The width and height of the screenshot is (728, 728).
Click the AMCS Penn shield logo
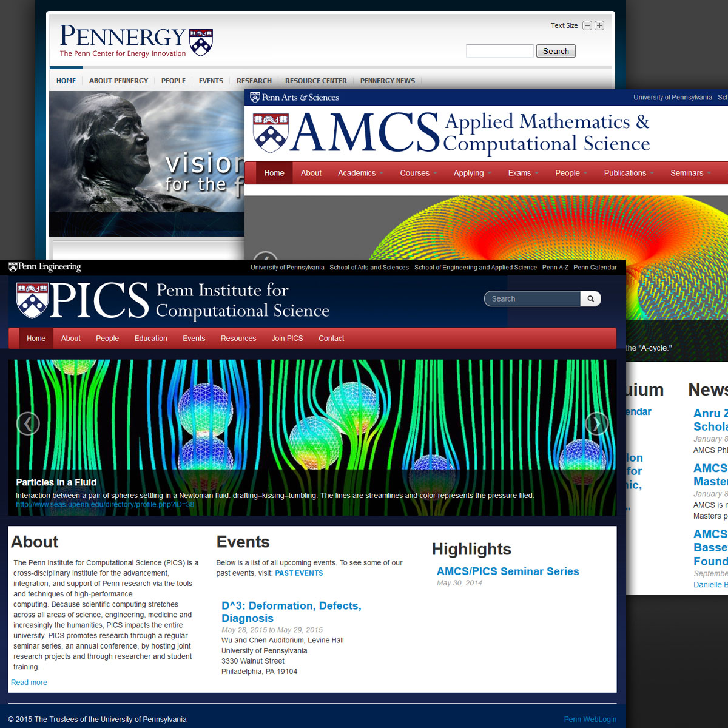pos(271,133)
